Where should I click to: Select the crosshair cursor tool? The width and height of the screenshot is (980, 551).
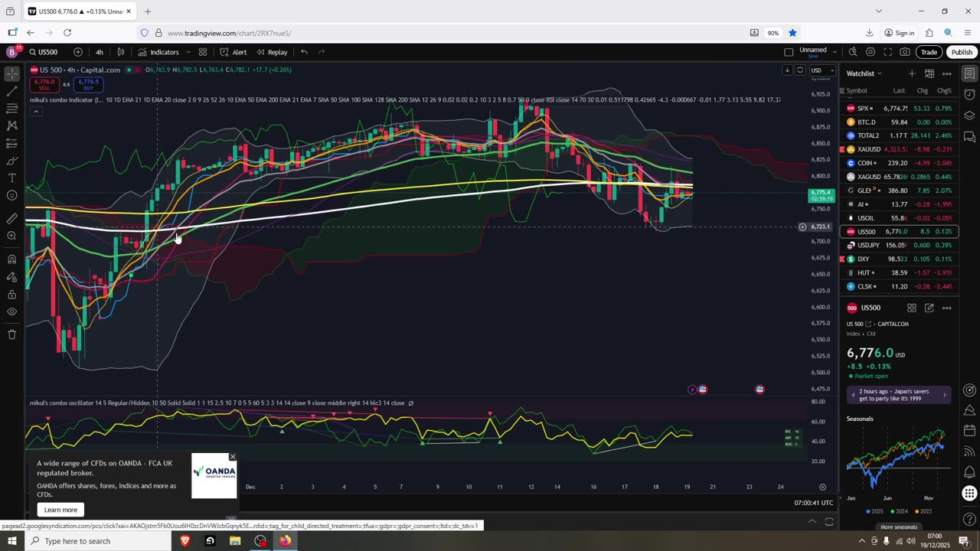(11, 74)
